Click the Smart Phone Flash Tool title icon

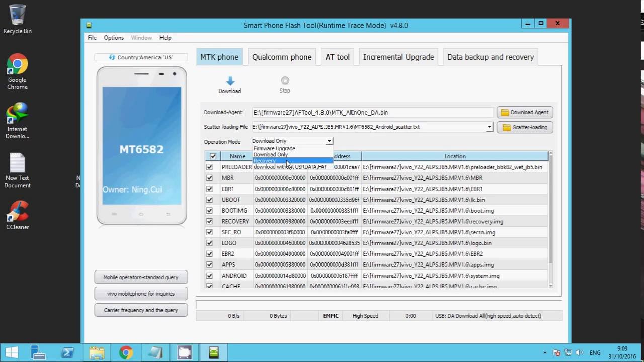(89, 25)
